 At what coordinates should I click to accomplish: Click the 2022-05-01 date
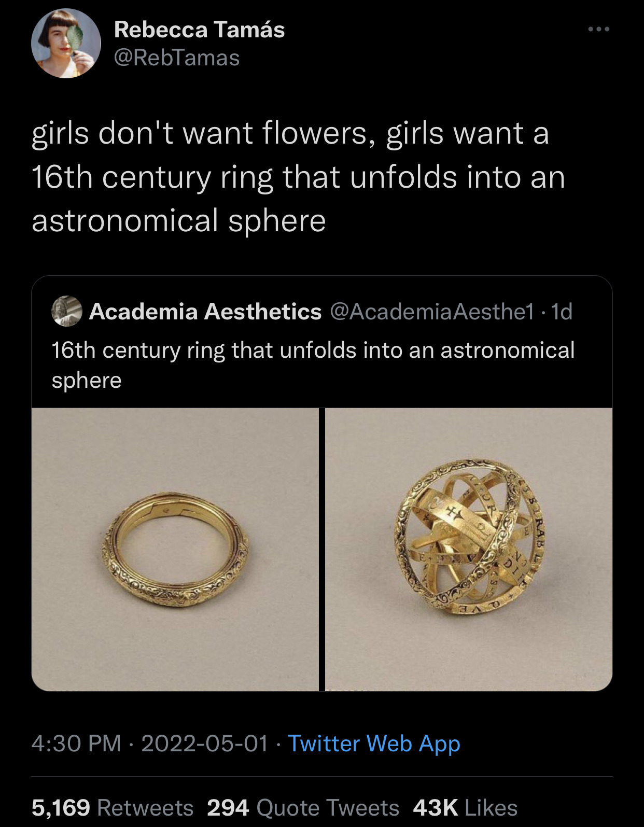[x=205, y=744]
